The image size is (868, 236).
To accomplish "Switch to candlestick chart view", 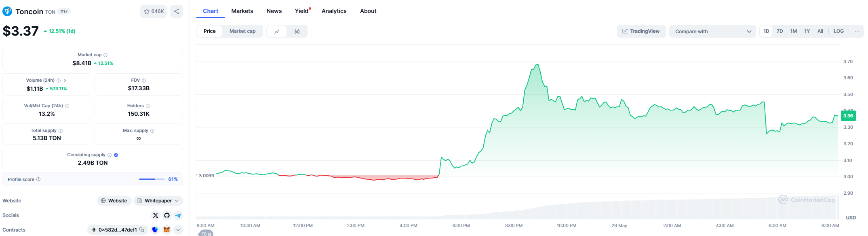I will point(297,31).
